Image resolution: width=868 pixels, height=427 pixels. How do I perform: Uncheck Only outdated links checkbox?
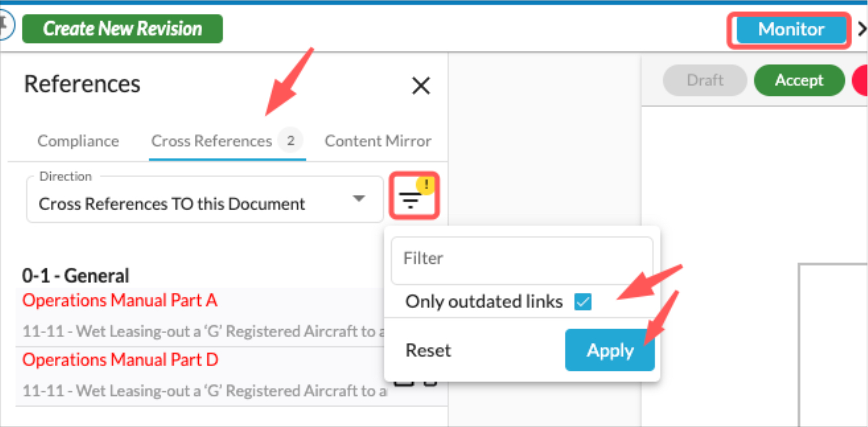point(583,302)
